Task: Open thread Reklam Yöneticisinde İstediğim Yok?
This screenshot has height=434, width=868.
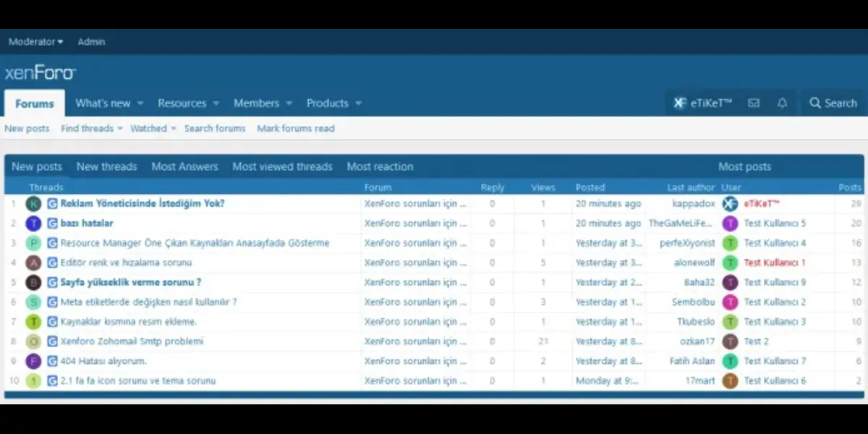Action: point(142,204)
